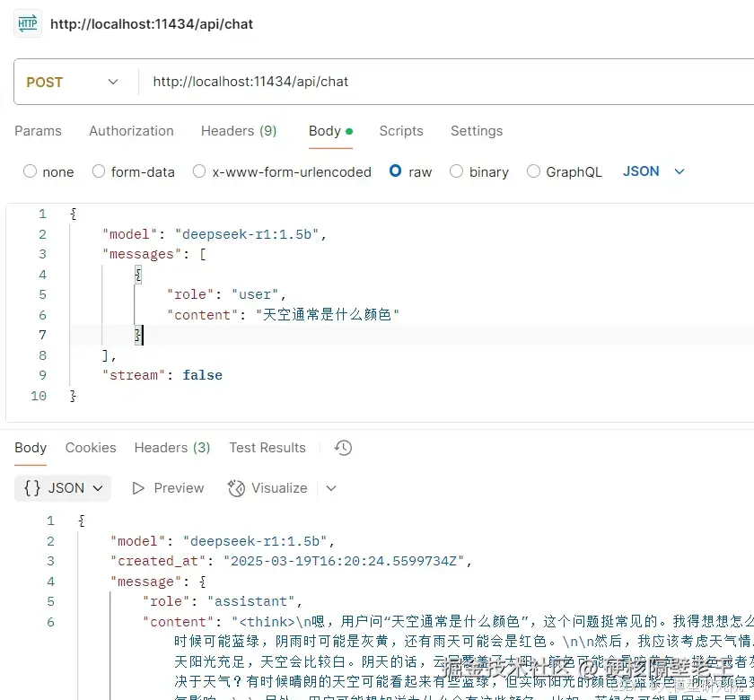Click the Preview button

coord(168,488)
